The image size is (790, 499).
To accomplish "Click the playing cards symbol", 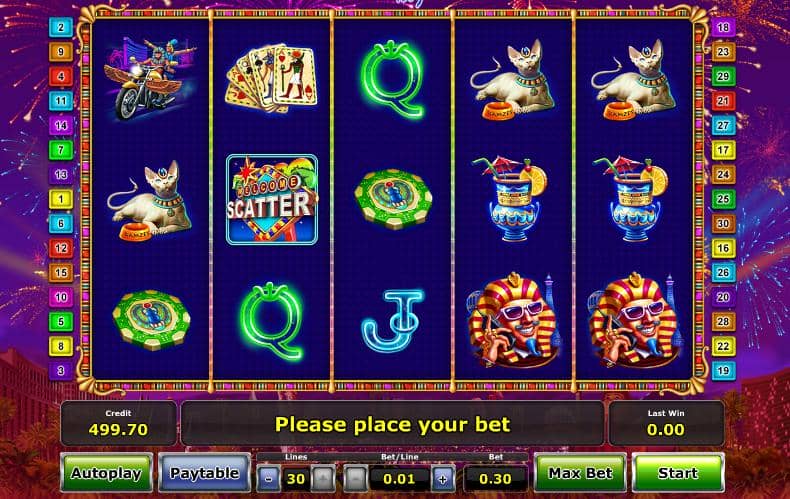I will pos(273,78).
